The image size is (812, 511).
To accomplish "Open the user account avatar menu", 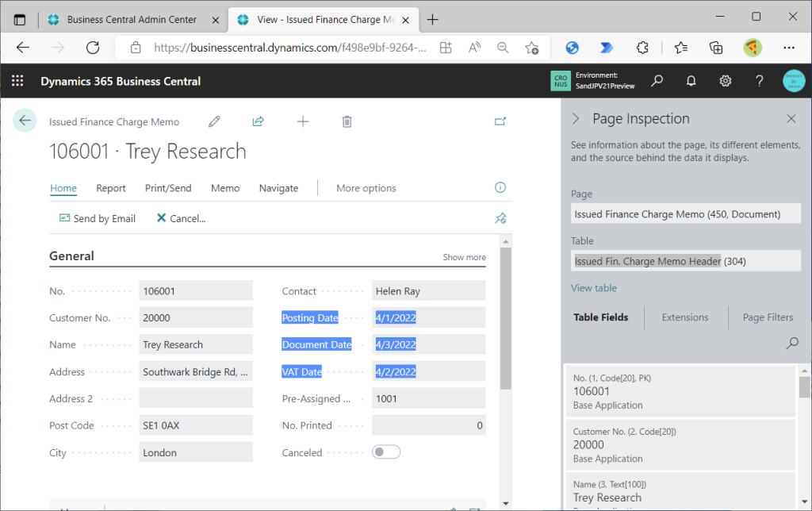I will 794,81.
